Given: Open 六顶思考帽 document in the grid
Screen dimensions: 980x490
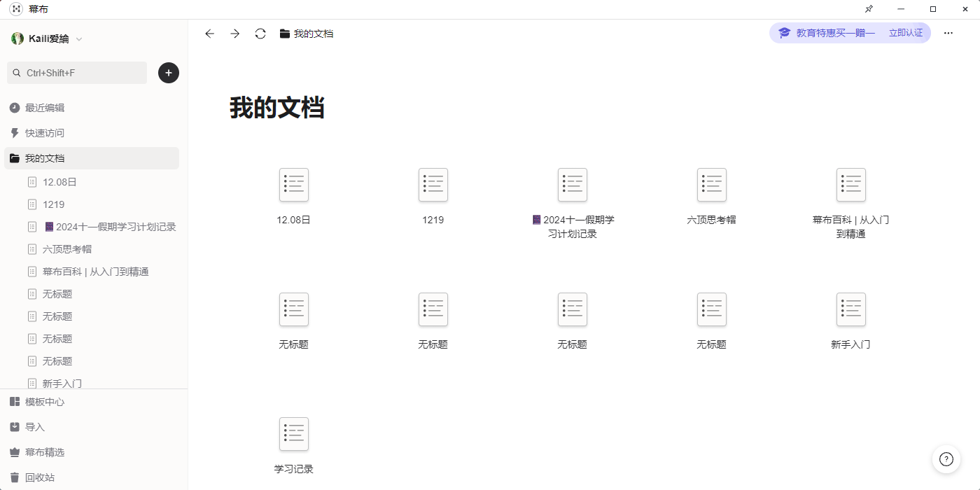Looking at the screenshot, I should tap(711, 185).
